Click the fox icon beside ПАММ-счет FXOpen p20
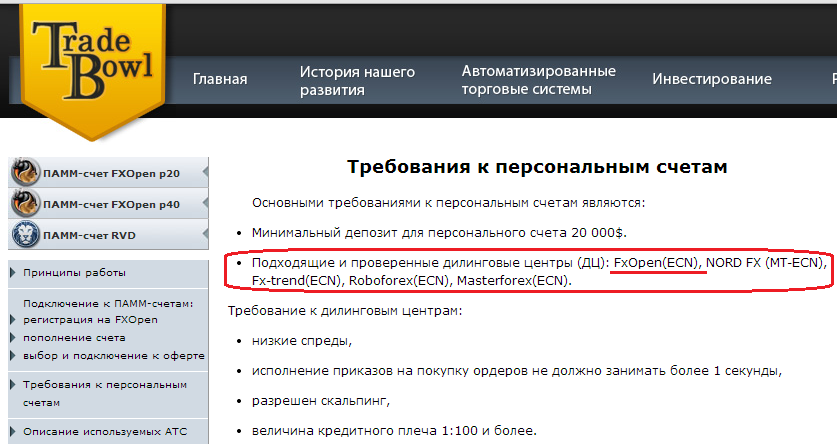Viewport: 837px width, 444px height. [x=25, y=172]
